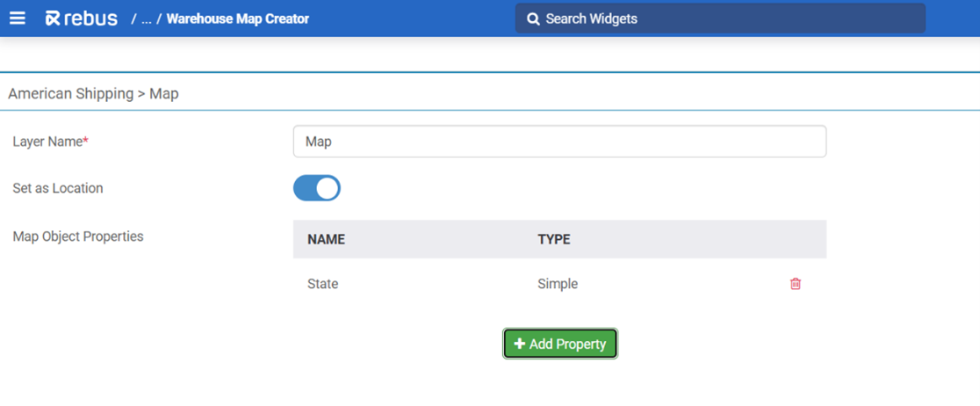This screenshot has width=980, height=406.
Task: Click the NAME column header
Action: click(326, 239)
